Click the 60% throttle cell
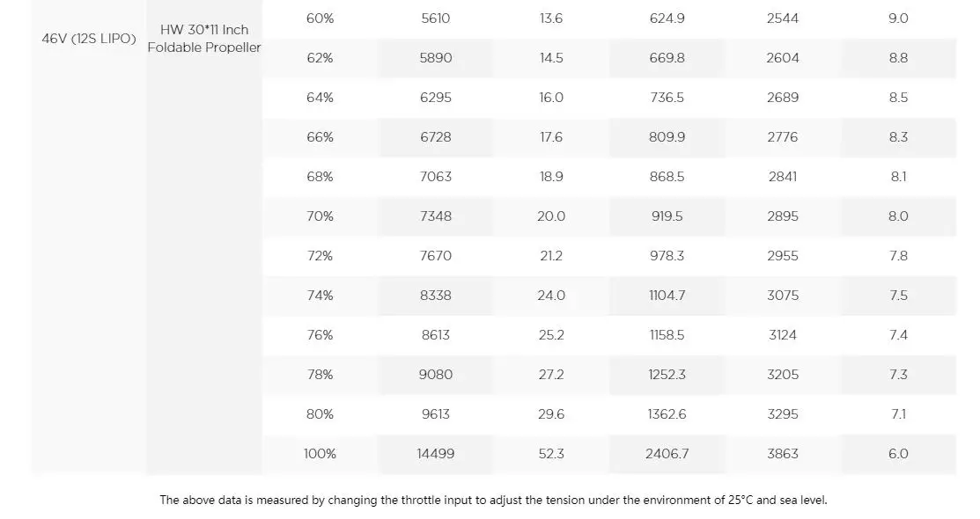The width and height of the screenshot is (980, 519). click(x=320, y=18)
